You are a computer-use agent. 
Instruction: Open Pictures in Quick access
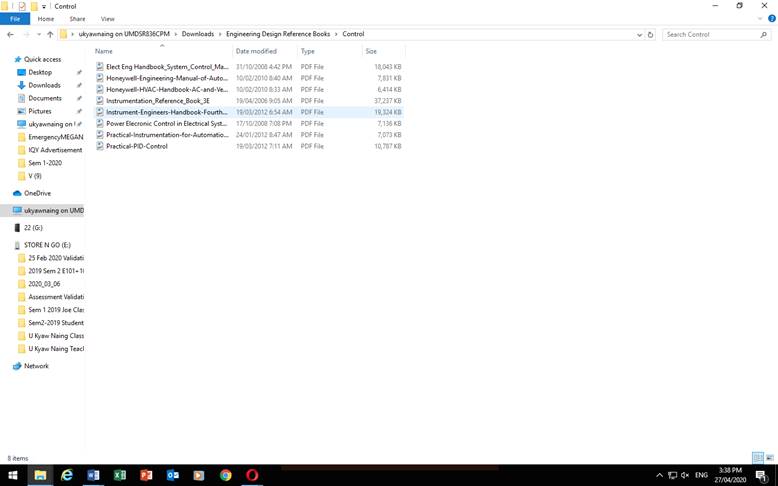pos(40,111)
